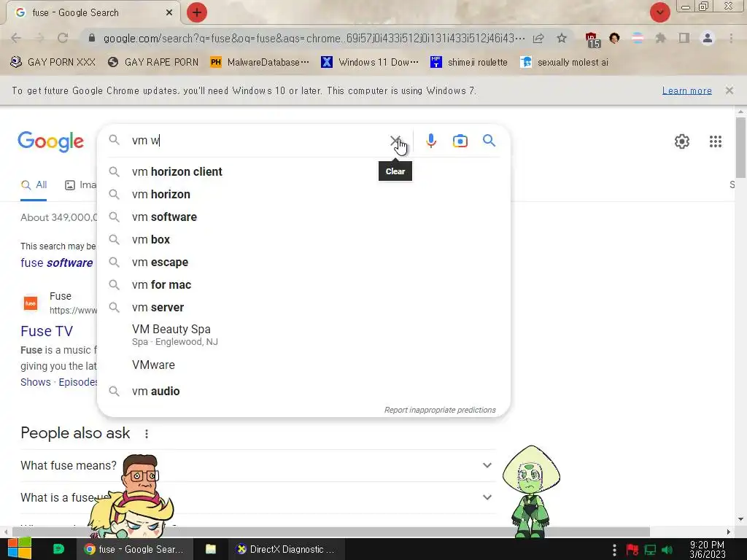This screenshot has height=560, width=747.
Task: Follow the fuse software suggestion link
Action: click(x=57, y=262)
